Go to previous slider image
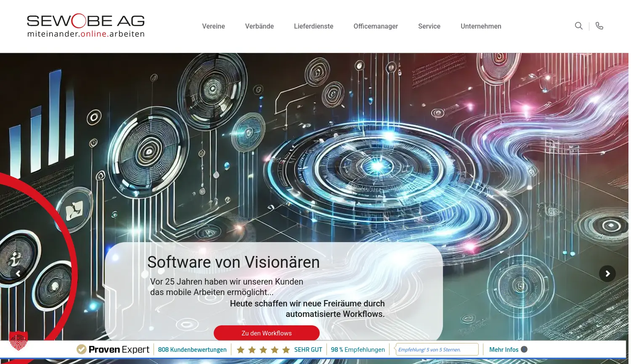 18,273
